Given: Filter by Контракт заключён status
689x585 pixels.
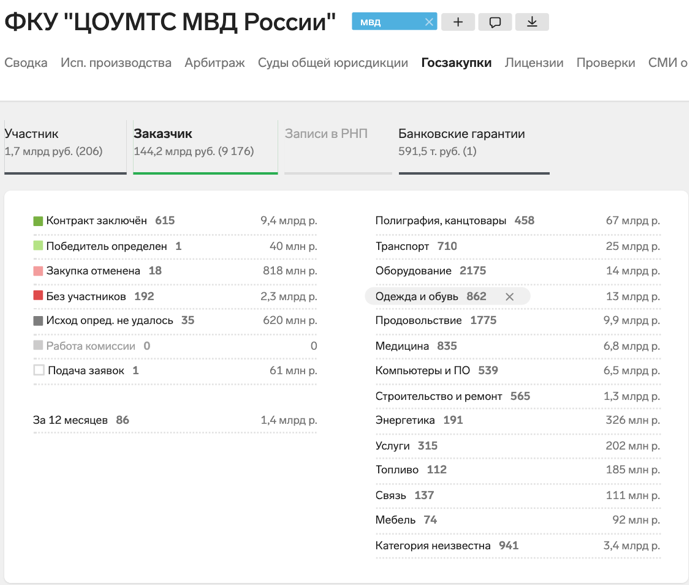Looking at the screenshot, I should click(175, 221).
